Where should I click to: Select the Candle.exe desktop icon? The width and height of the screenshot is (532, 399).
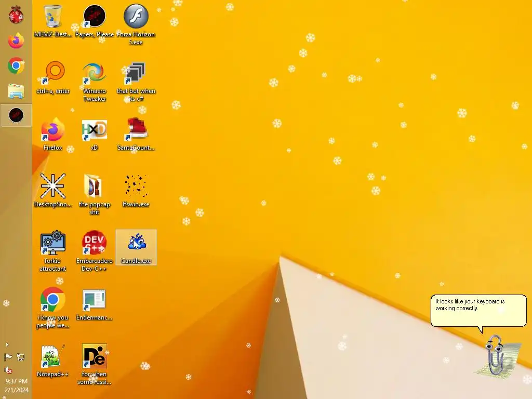(x=136, y=247)
